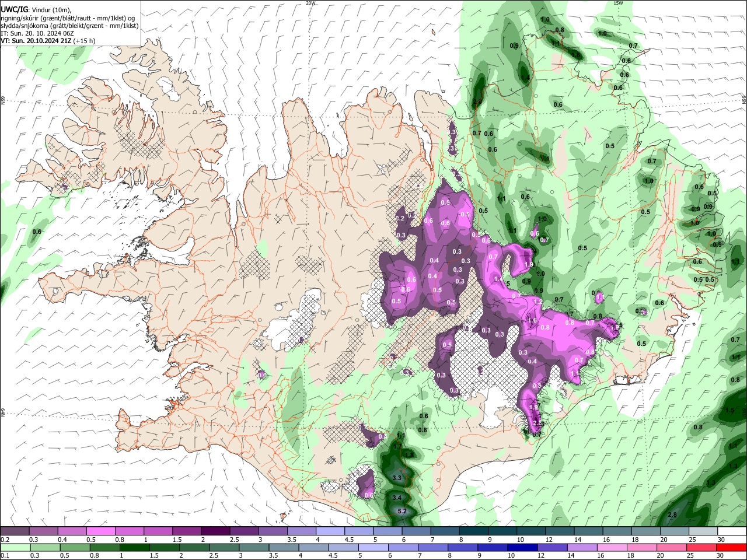Select the darkest purple top-row swatch between 2 and 2.5
The image size is (747, 560).
215,531
